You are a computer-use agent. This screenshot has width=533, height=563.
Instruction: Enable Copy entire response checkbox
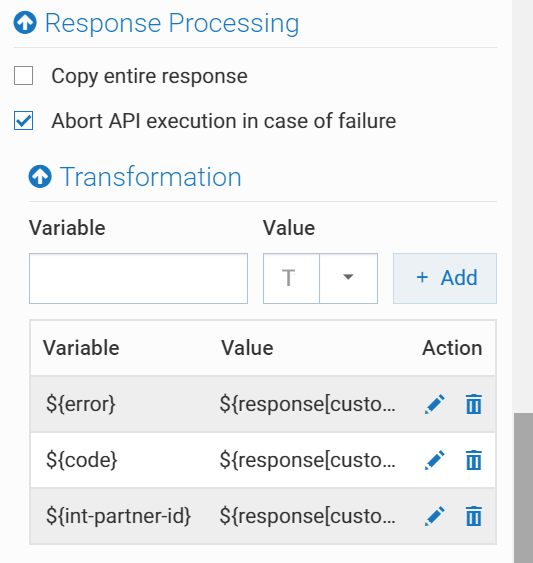[x=23, y=75]
